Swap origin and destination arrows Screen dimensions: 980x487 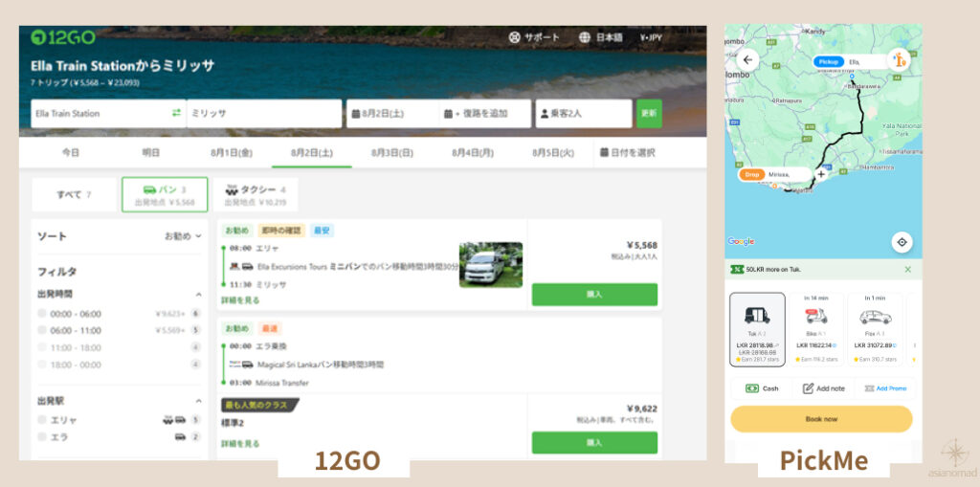pyautogui.click(x=177, y=113)
